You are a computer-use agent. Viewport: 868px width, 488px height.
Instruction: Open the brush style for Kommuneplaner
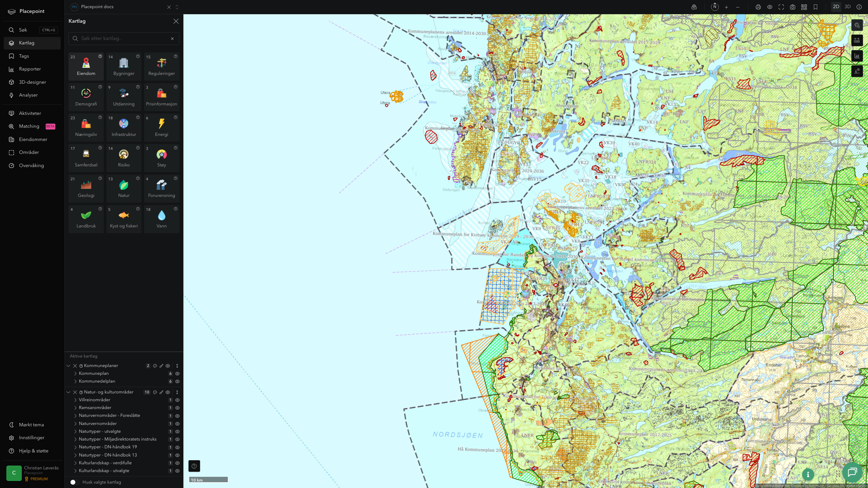click(x=161, y=366)
